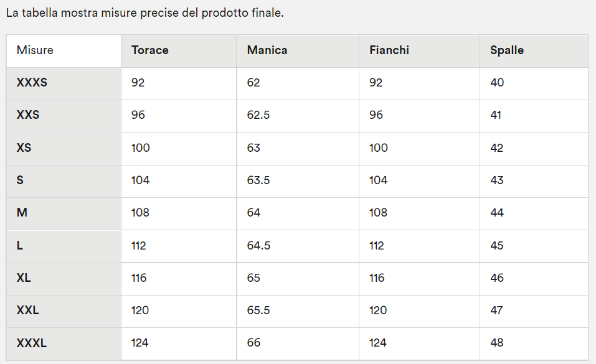
Task: Click the Spalle value 44 cell
Action: (x=534, y=213)
